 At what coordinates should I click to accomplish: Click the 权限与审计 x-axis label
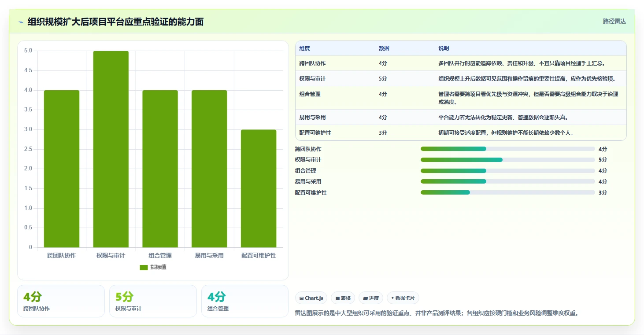click(111, 255)
